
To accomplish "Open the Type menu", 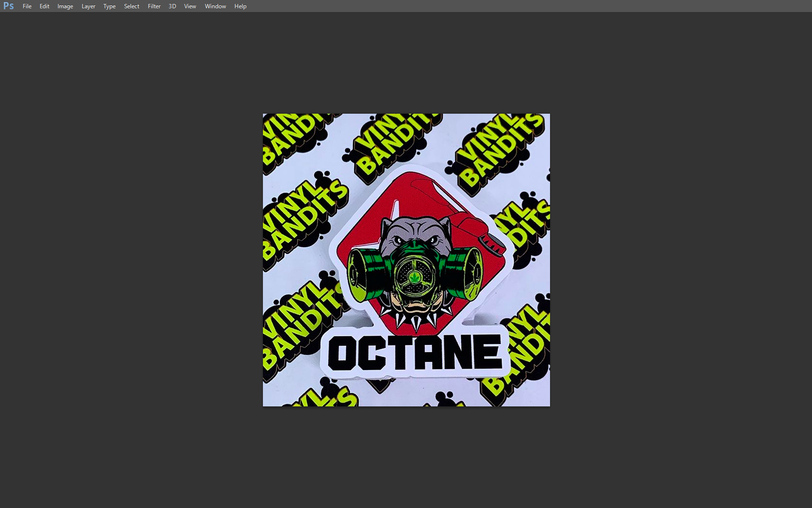I will click(109, 6).
